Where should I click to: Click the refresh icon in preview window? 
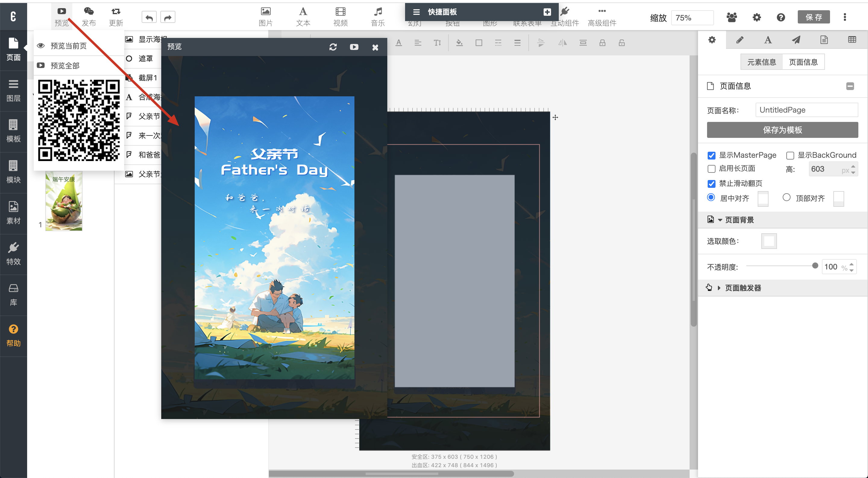pos(333,47)
